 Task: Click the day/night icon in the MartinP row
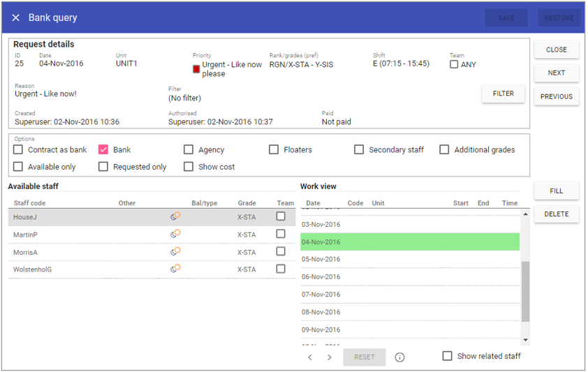click(x=175, y=234)
